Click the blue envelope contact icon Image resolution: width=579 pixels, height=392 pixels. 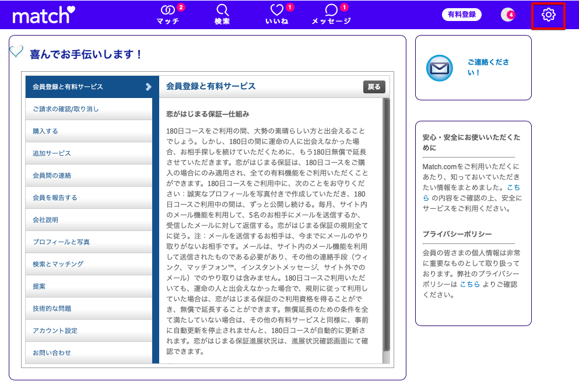(x=440, y=68)
